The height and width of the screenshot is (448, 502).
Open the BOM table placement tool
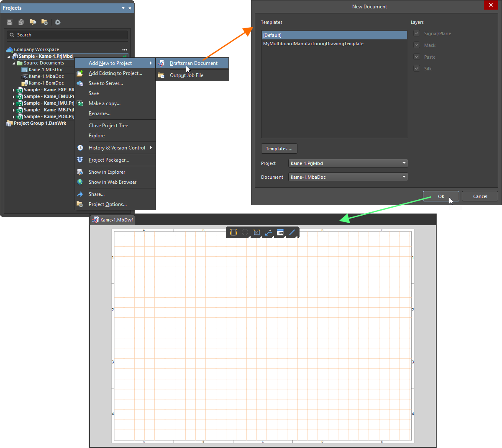pyautogui.click(x=280, y=232)
